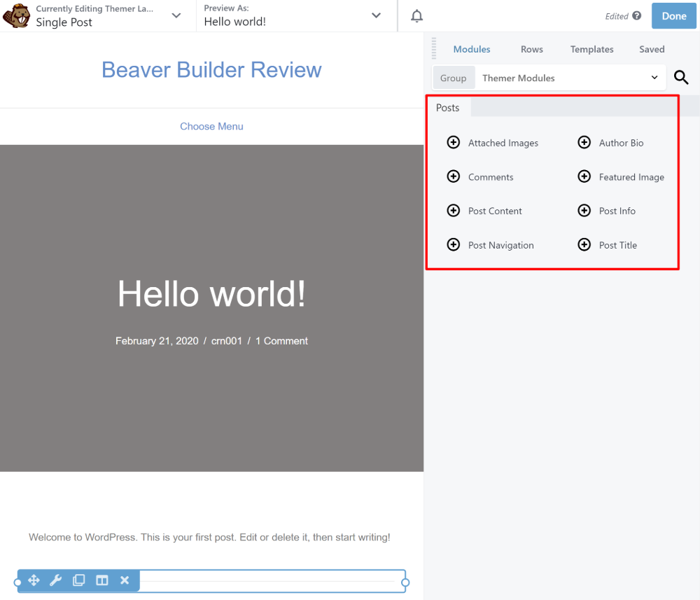Add the Author Bio module plus icon

point(584,142)
